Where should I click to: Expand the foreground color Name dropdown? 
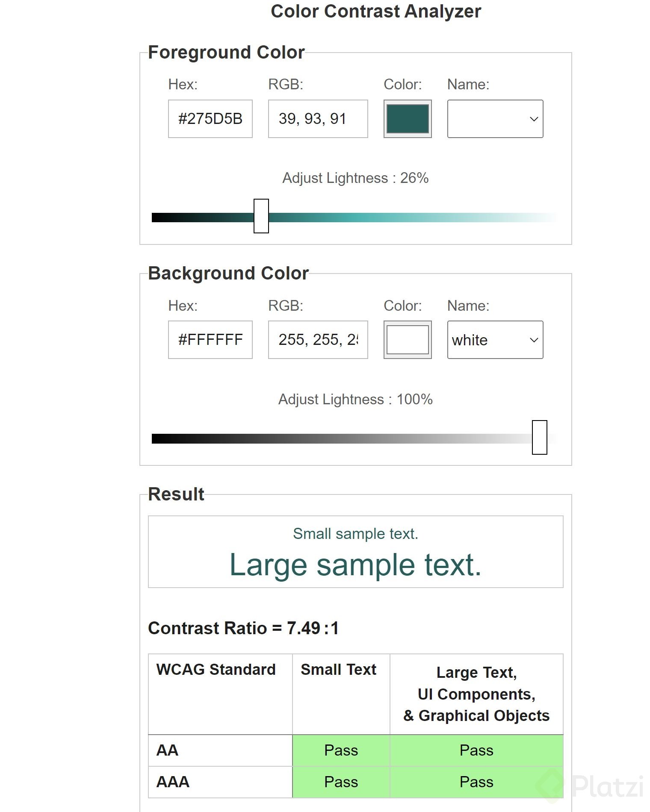495,119
